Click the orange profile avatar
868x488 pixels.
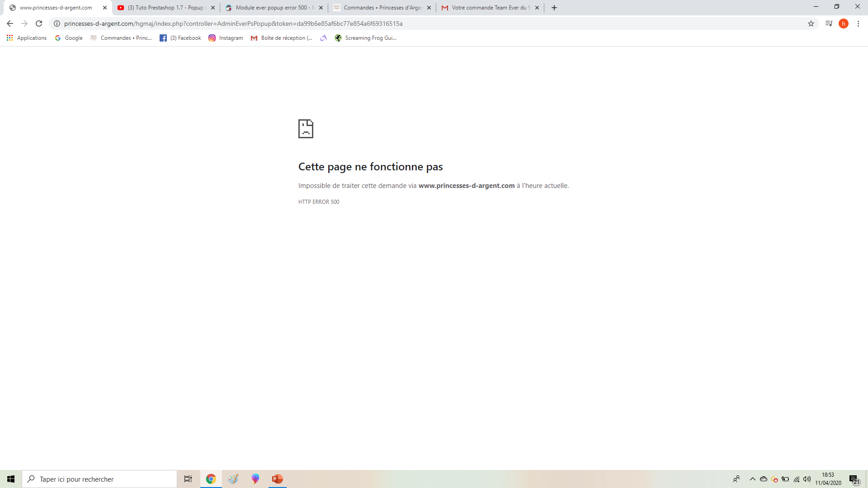pos(844,23)
